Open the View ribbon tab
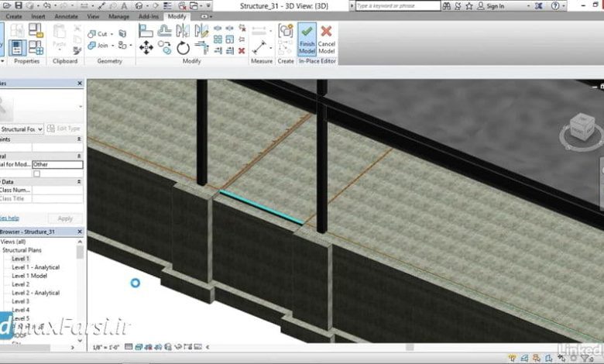604x364 pixels. [x=93, y=16]
